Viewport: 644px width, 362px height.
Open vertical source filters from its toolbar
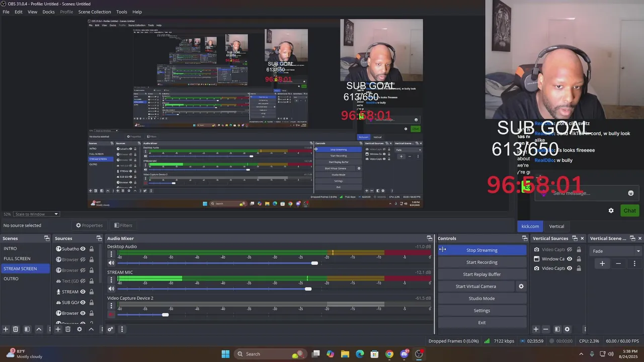coord(557,329)
